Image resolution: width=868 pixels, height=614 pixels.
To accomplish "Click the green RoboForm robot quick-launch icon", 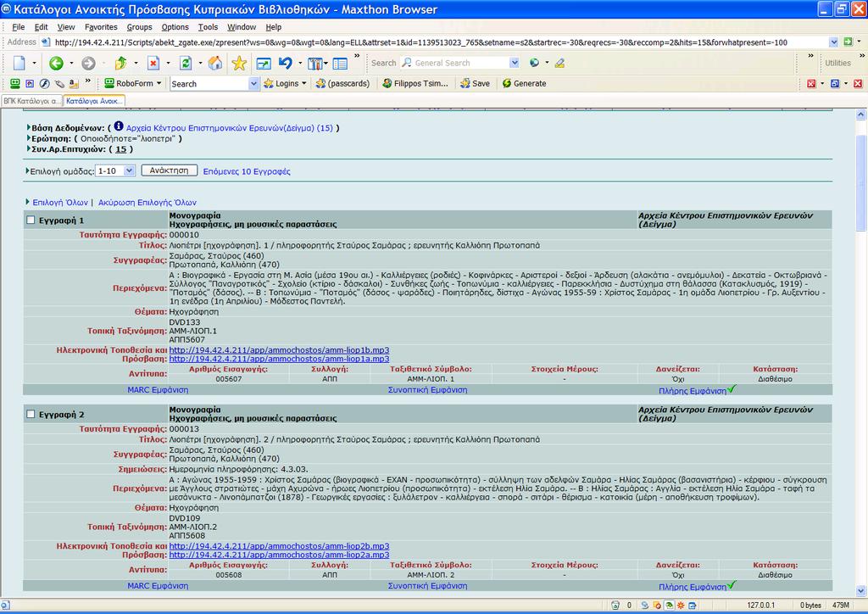I will pyautogui.click(x=15, y=84).
